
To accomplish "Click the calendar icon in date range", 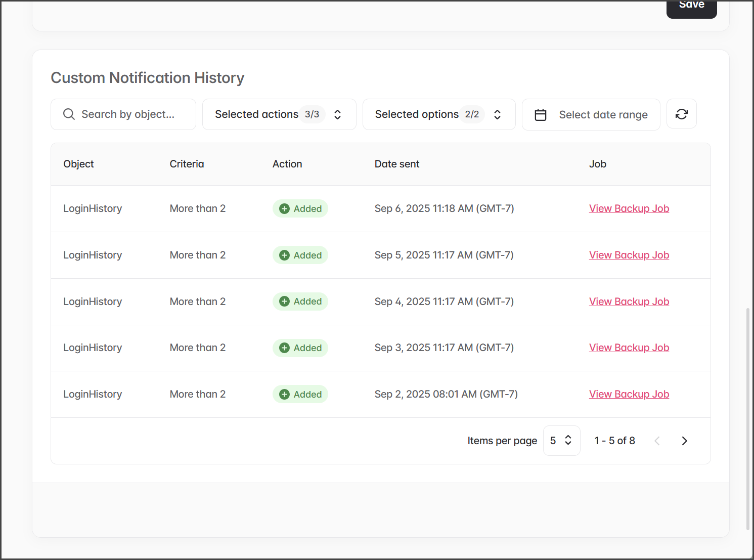I will coord(541,115).
